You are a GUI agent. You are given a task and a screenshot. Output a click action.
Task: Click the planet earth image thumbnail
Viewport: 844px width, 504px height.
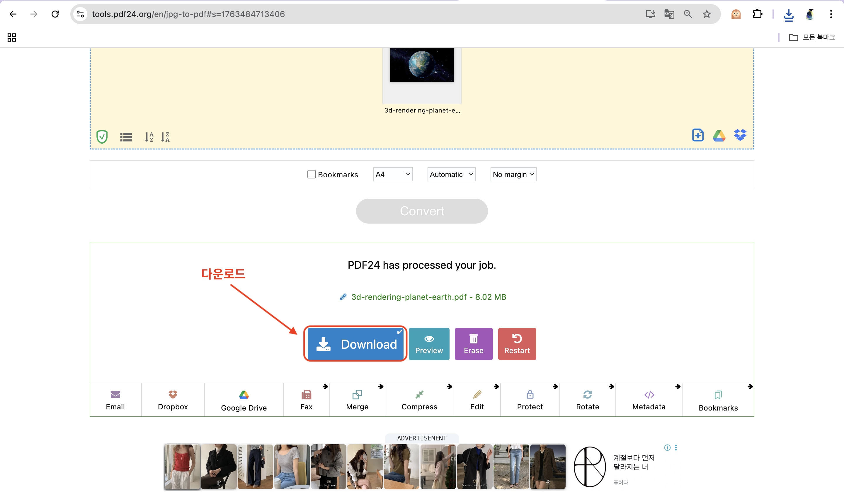click(421, 65)
